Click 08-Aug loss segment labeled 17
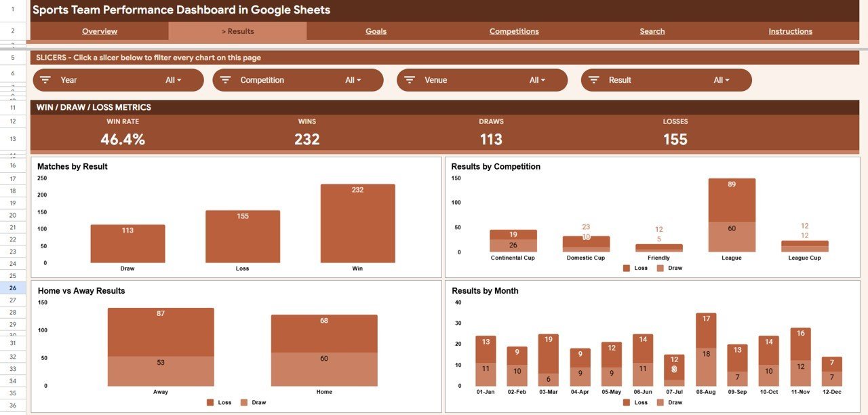The width and height of the screenshot is (868, 415). pos(706,331)
